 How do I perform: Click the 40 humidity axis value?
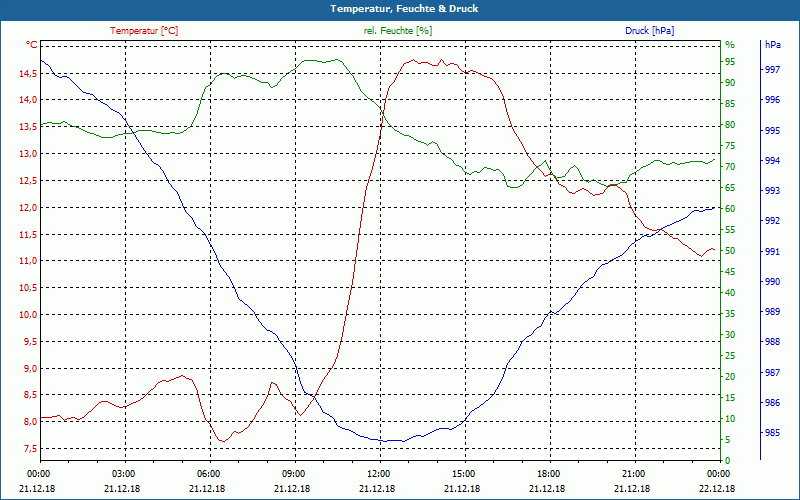click(x=730, y=293)
